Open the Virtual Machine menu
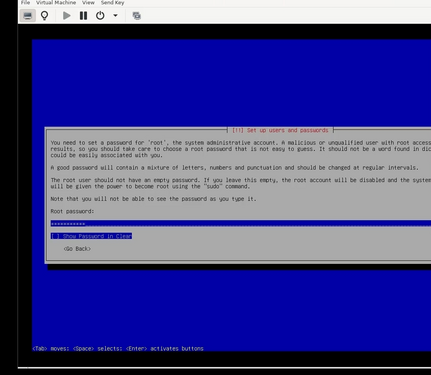431x375 pixels. (56, 3)
